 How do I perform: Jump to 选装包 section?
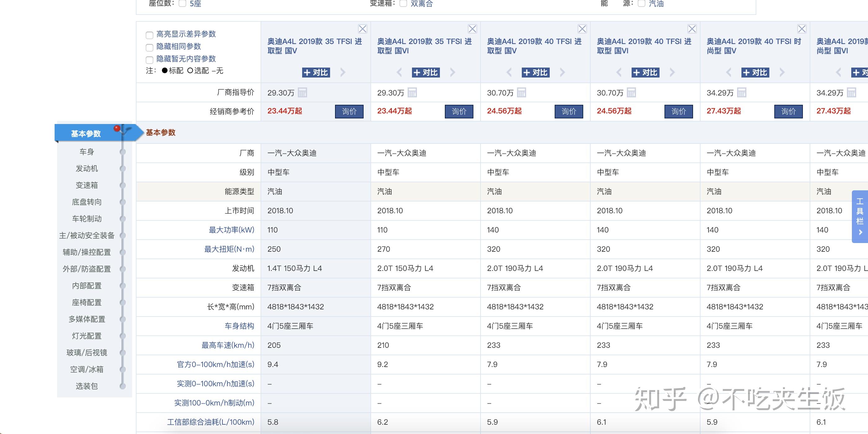(87, 386)
